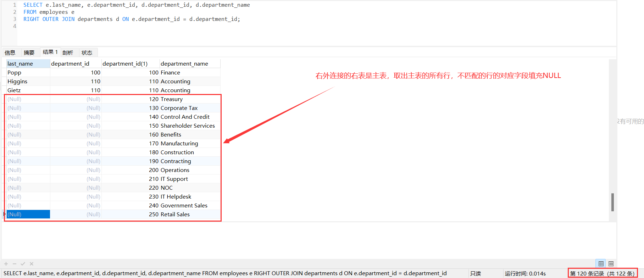Open the 状态 tab
The image size is (644, 278).
coord(87,52)
